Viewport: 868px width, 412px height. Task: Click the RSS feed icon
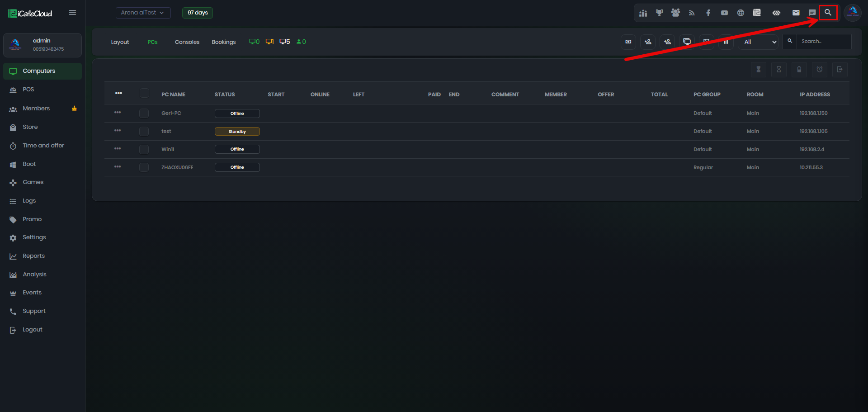click(x=692, y=13)
